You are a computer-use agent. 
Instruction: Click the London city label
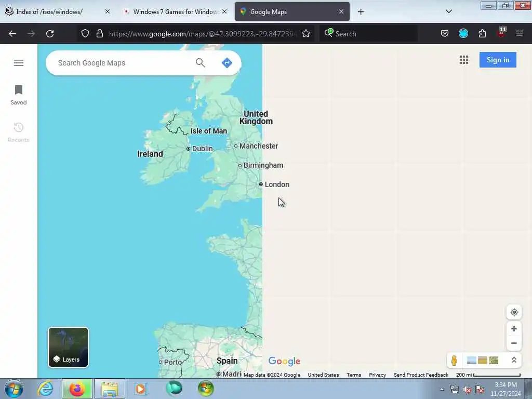point(277,184)
